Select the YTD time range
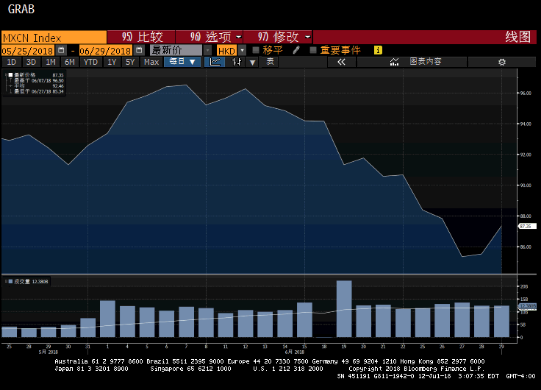Image resolution: width=541 pixels, height=390 pixels. [91, 62]
